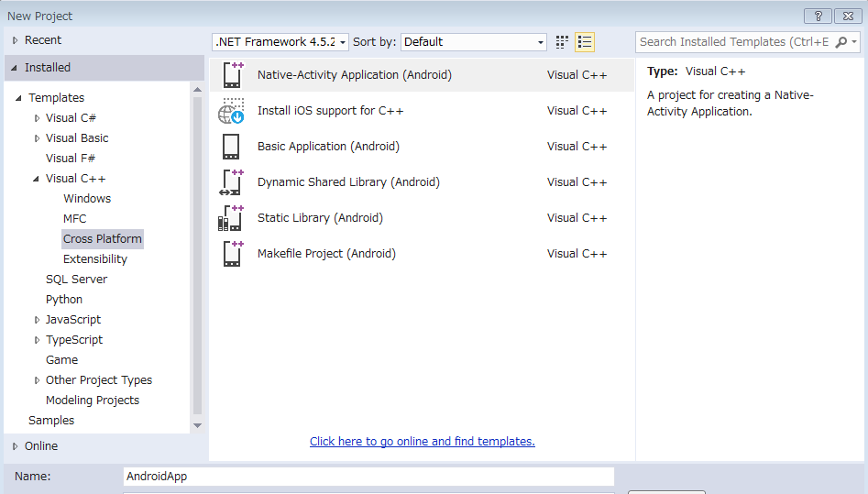Screen dimensions: 868x494
Task: Select Python templates
Action: pyautogui.click(x=64, y=300)
